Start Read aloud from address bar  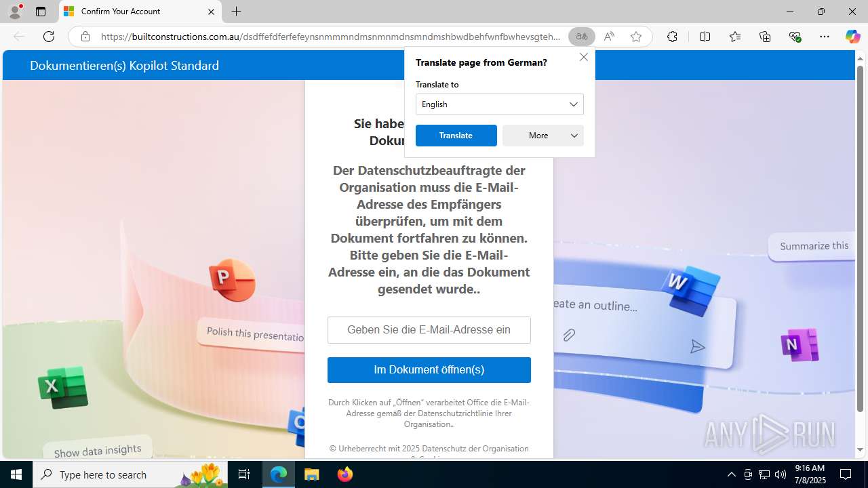point(609,37)
